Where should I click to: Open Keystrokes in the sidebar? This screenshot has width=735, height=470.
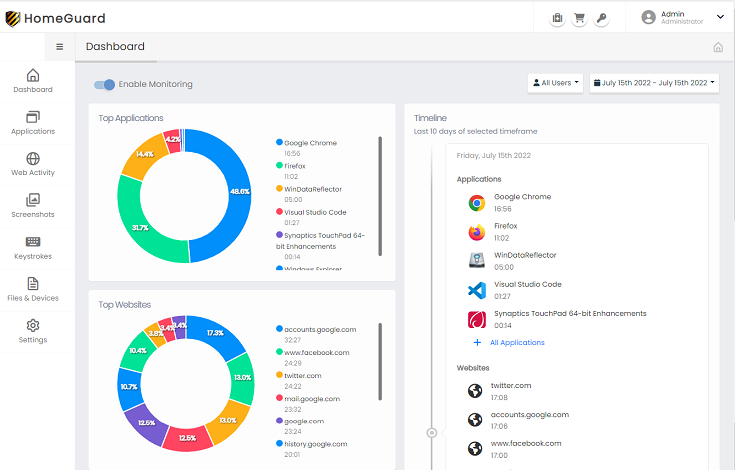(33, 248)
